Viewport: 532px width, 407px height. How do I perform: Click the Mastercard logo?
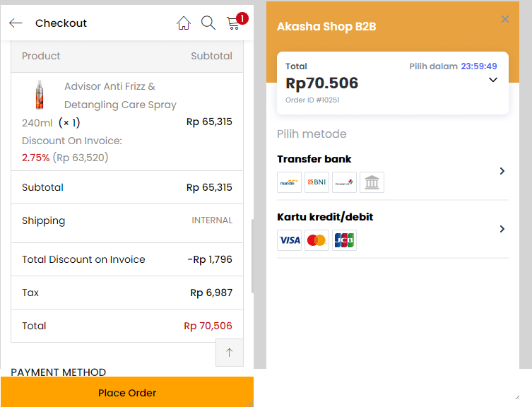pyautogui.click(x=317, y=240)
